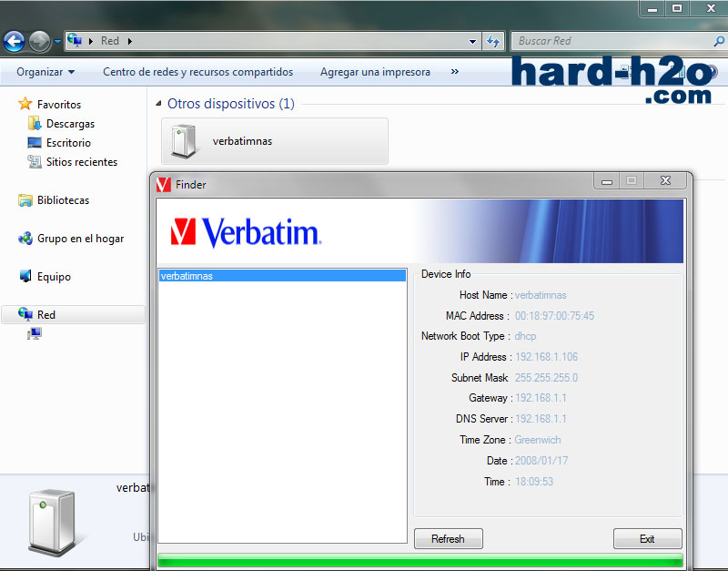Open Equipo in navigation pane

click(54, 277)
